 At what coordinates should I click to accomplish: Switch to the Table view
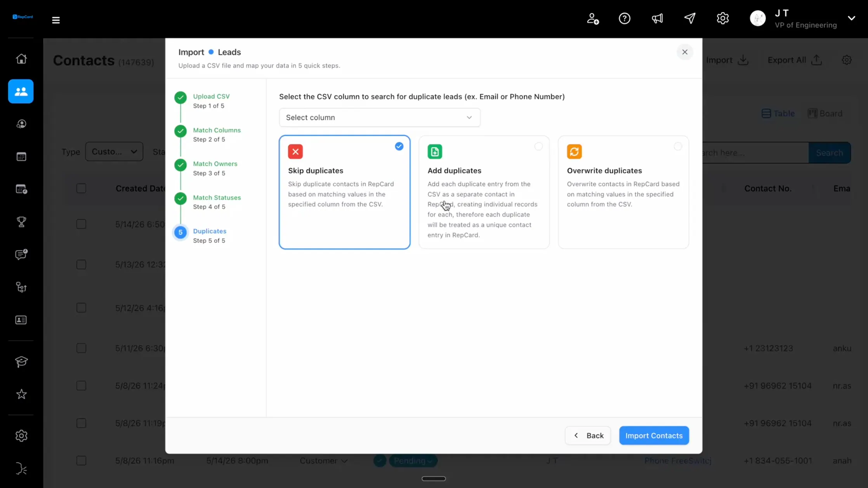click(x=778, y=114)
